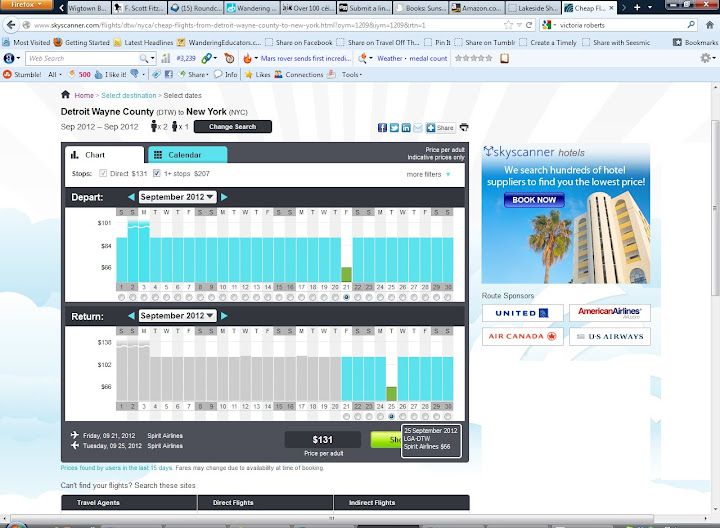
Task: Open StumbleUpon All topics dropdown
Action: (x=55, y=74)
